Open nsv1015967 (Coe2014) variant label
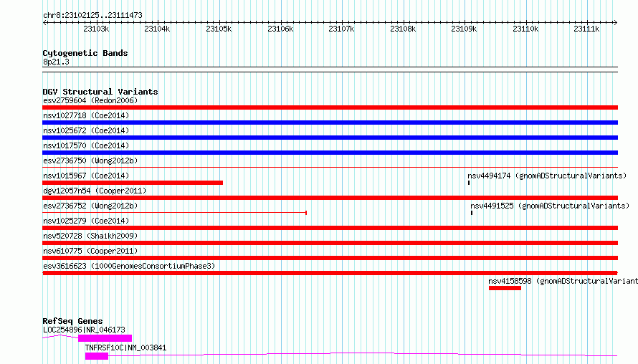Image resolution: width=638 pixels, height=364 pixels. (86, 176)
